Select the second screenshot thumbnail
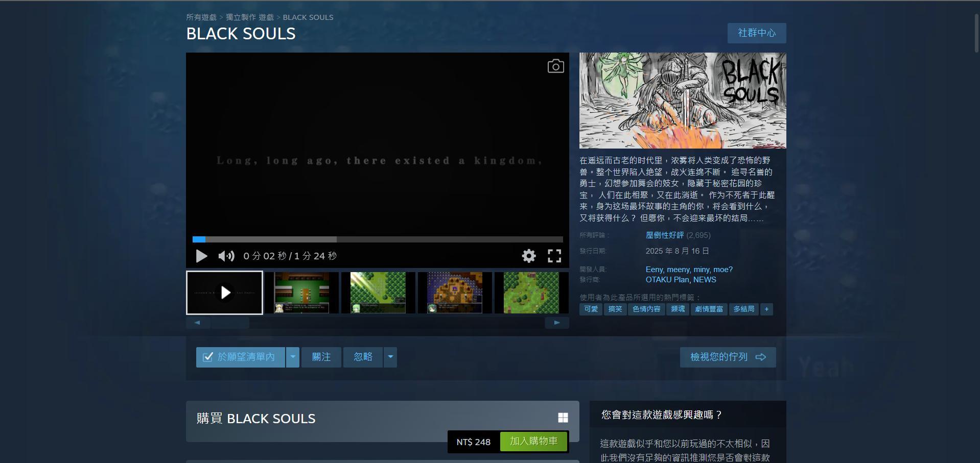Viewport: 980px width, 463px height. 301,293
